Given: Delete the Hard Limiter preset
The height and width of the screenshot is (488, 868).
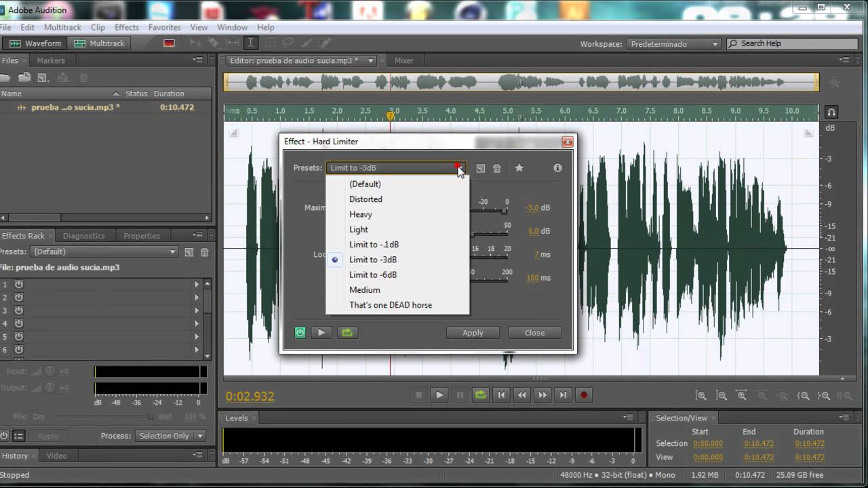Looking at the screenshot, I should coord(497,168).
